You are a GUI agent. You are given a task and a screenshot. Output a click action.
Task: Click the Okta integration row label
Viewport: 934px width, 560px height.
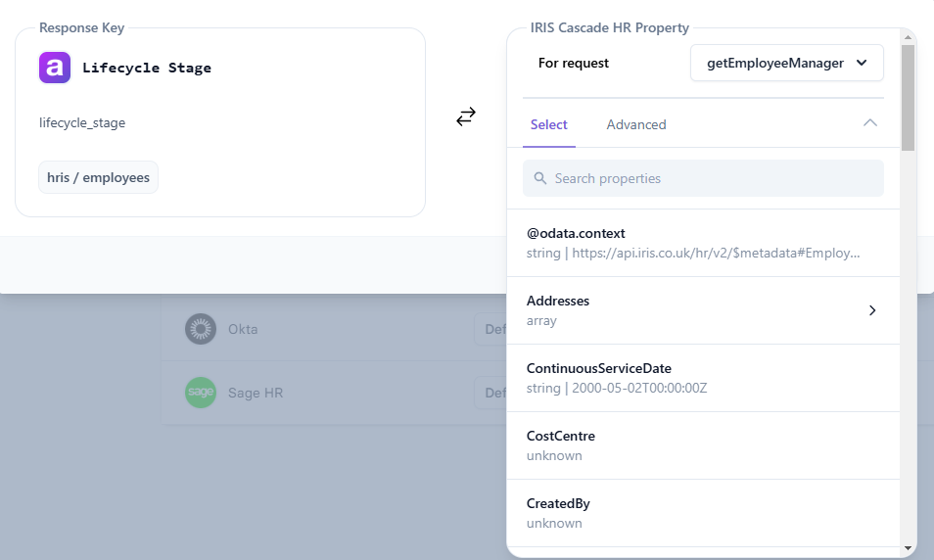[243, 329]
